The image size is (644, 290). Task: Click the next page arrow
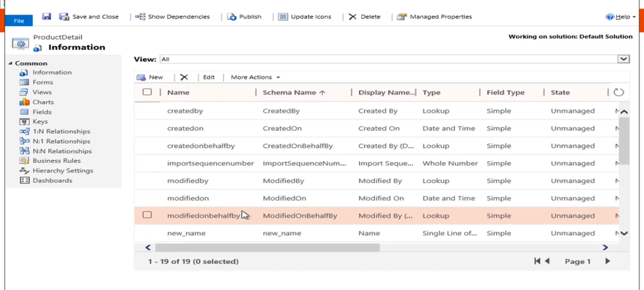(x=607, y=261)
